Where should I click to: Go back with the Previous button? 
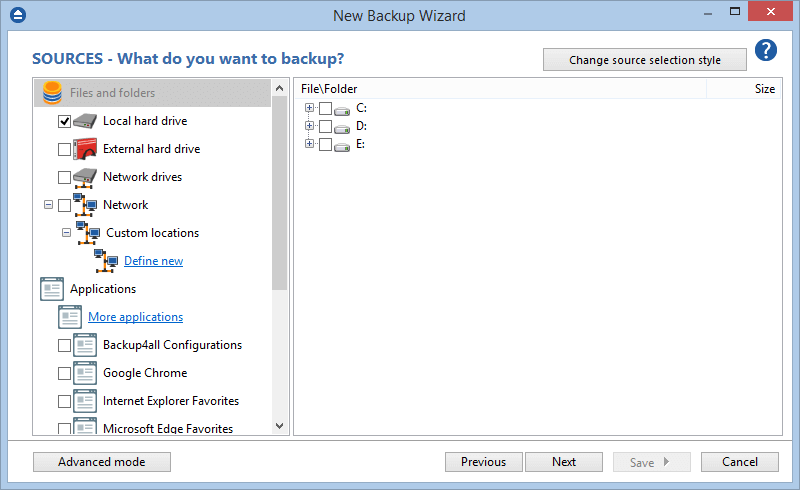click(x=484, y=462)
